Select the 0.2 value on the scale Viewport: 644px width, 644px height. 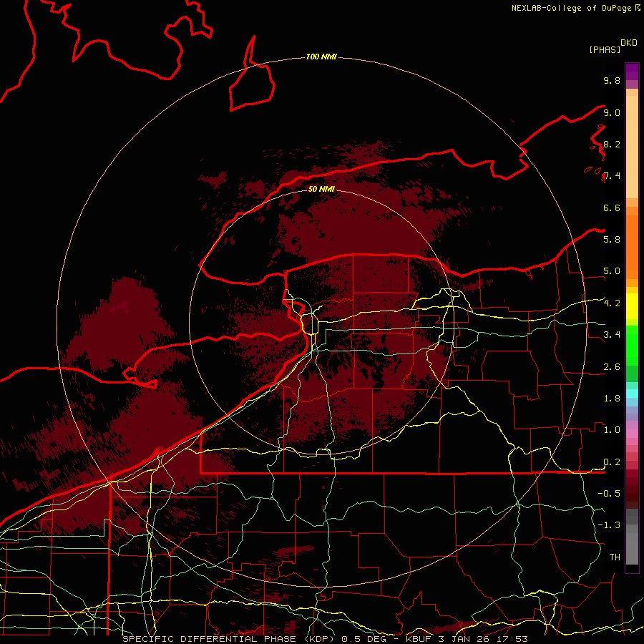tap(612, 462)
